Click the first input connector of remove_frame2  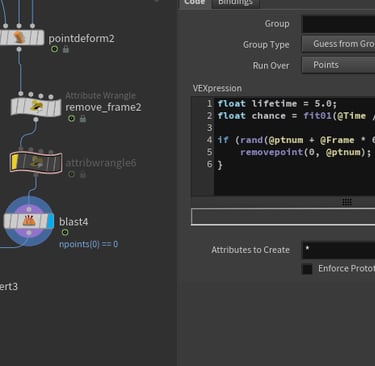coord(21,94)
